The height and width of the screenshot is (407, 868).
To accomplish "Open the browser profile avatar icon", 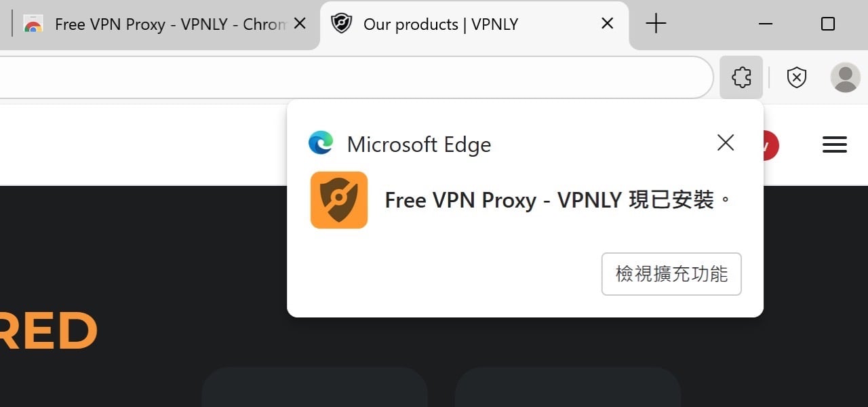I will 845,77.
